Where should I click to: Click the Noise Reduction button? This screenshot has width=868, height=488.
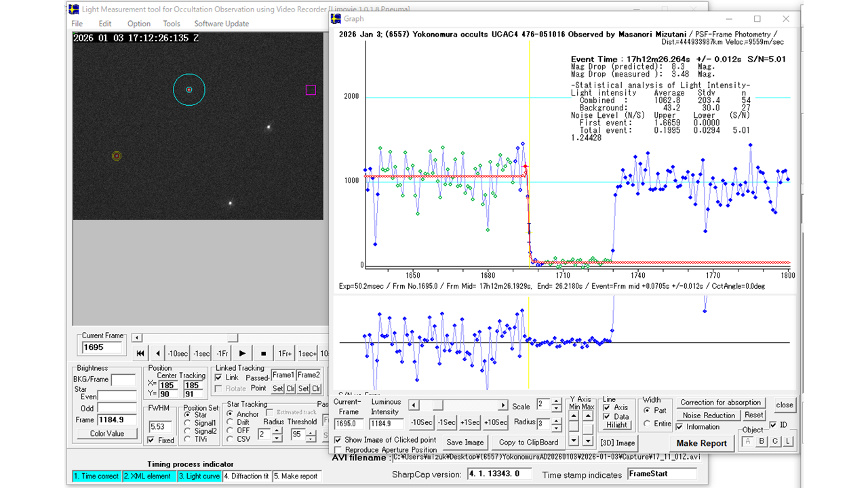coord(709,415)
